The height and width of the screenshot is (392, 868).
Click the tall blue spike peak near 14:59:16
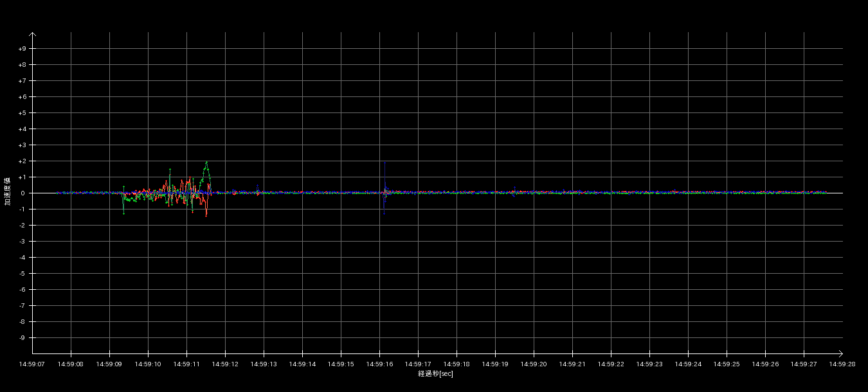pyautogui.click(x=384, y=163)
